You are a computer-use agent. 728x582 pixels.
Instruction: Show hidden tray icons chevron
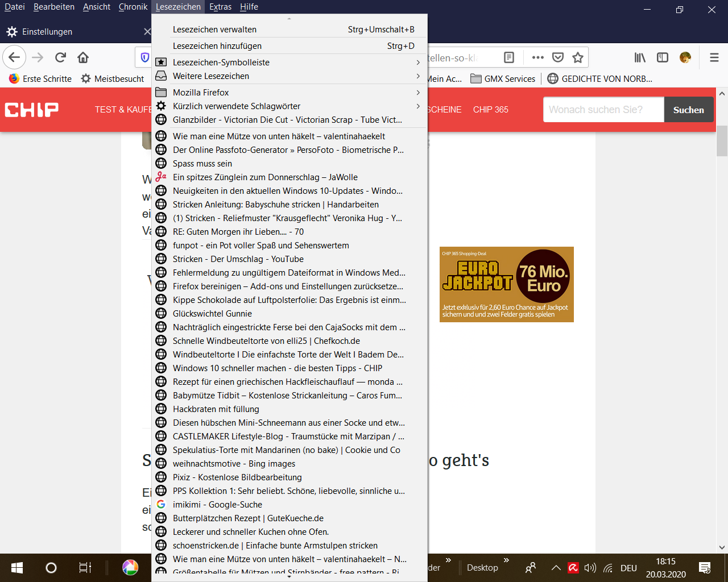point(556,568)
